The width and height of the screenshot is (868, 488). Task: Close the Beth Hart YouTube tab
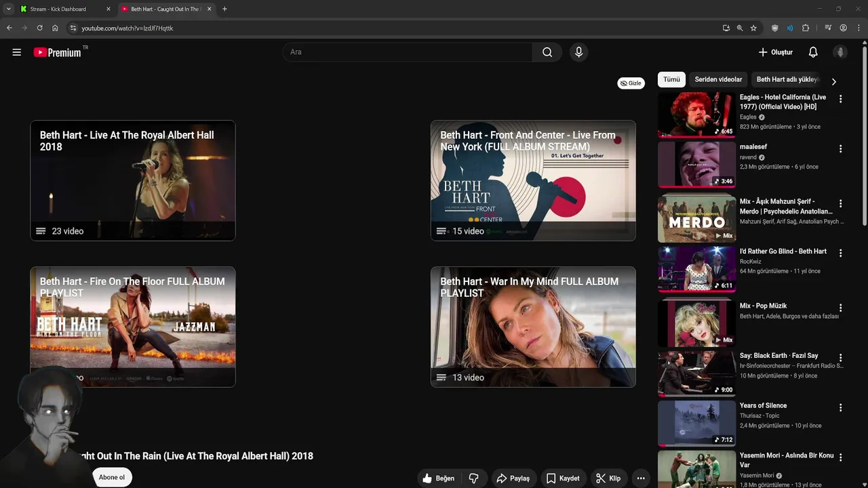(209, 9)
